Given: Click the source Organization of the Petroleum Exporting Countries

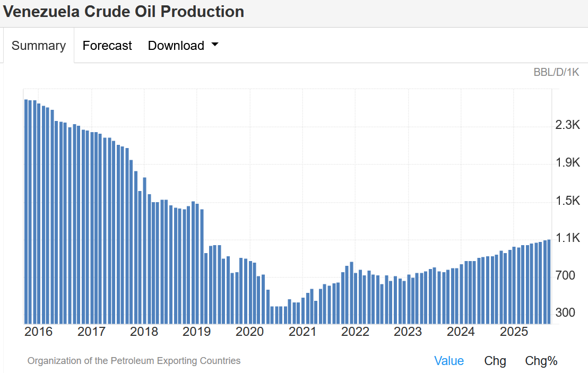Looking at the screenshot, I should coord(134,361).
